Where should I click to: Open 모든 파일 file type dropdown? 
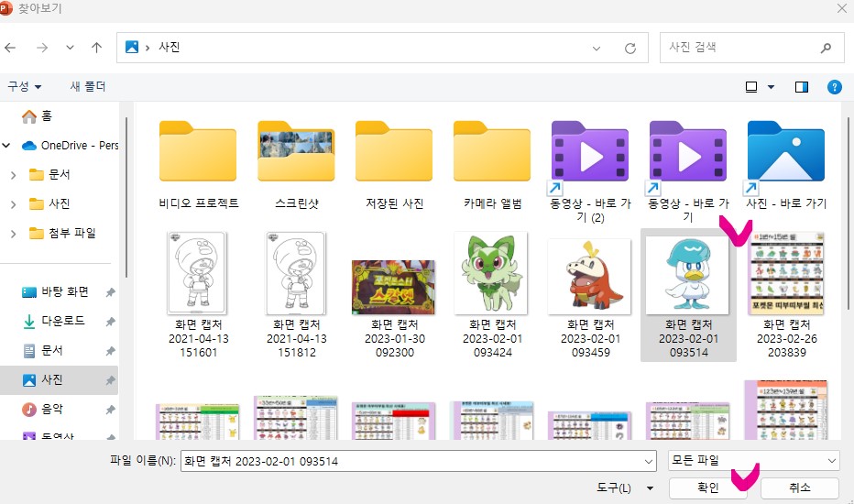coord(753,460)
